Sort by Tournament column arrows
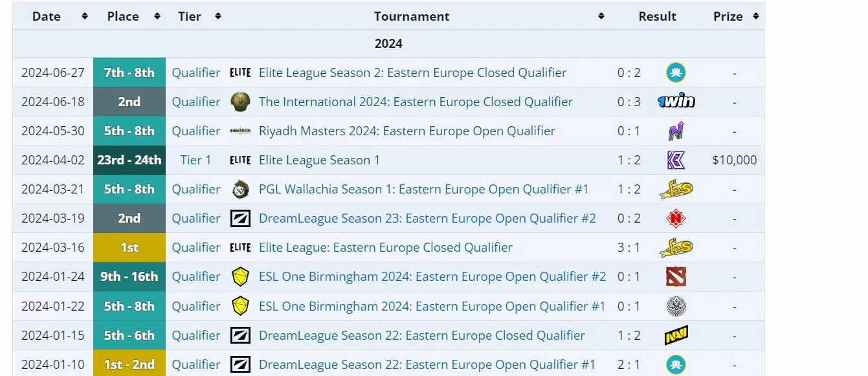Viewport: 868px width, 376px height. (601, 16)
